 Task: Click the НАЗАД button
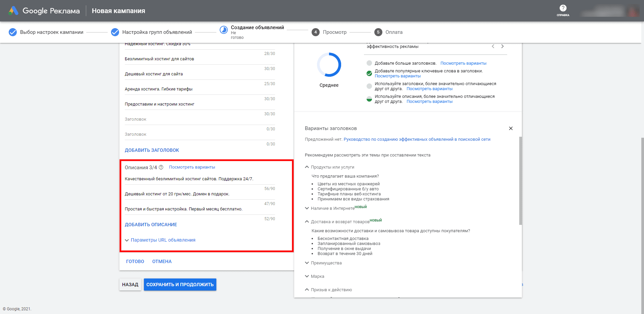pos(130,285)
